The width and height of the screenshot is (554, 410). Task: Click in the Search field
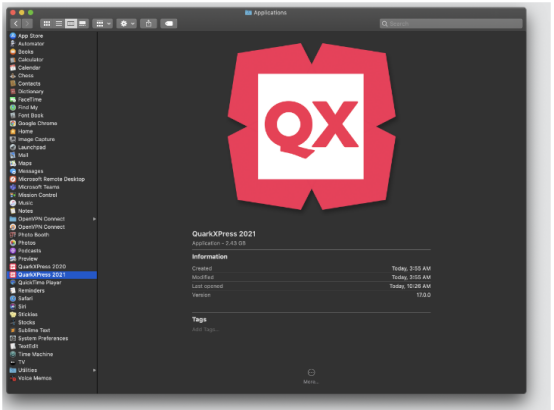point(451,24)
